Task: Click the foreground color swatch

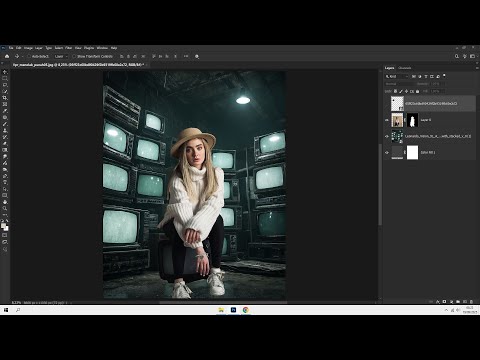Action: [3, 226]
